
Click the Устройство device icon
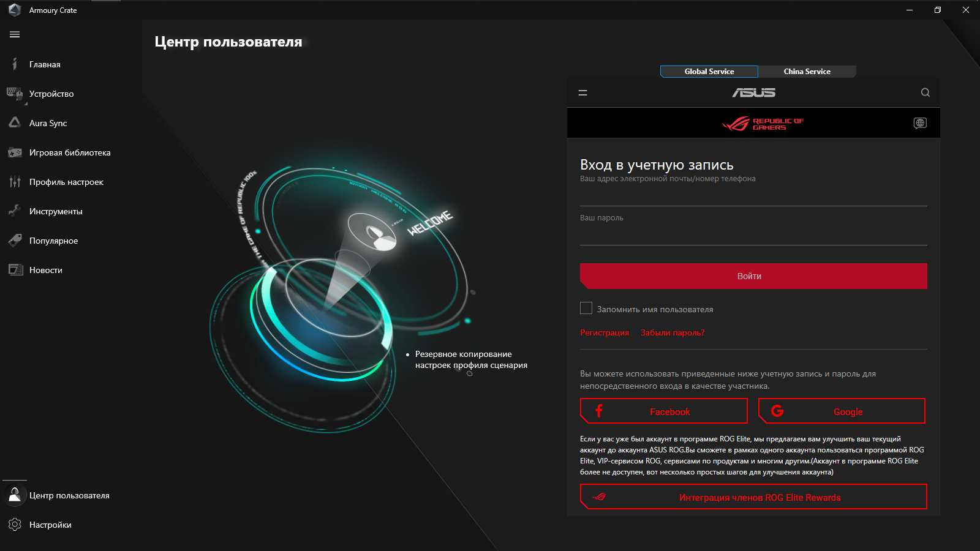pyautogui.click(x=15, y=93)
